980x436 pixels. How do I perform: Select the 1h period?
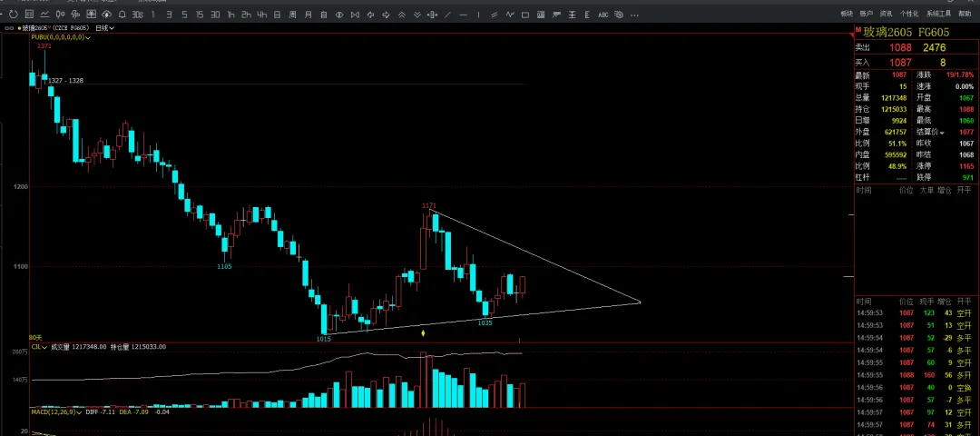230,14
